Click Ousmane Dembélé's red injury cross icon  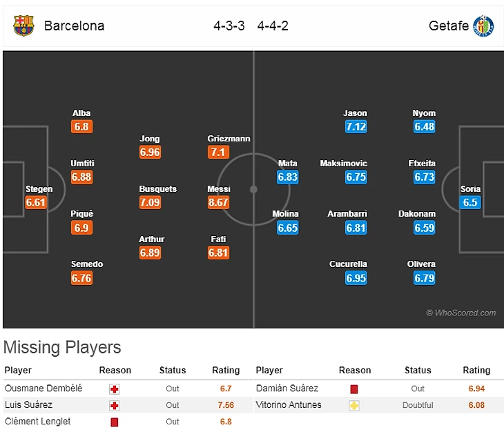[x=115, y=389]
